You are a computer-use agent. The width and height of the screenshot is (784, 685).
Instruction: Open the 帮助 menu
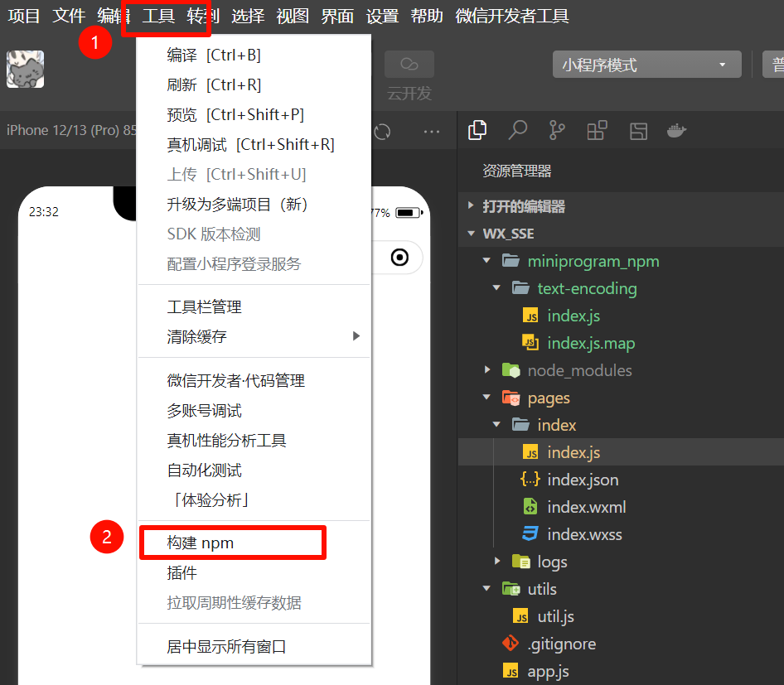[427, 16]
